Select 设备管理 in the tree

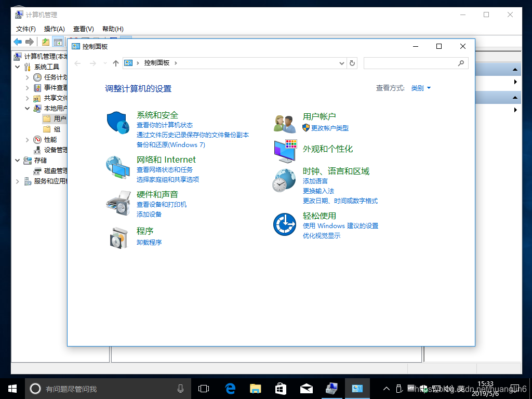(50, 150)
